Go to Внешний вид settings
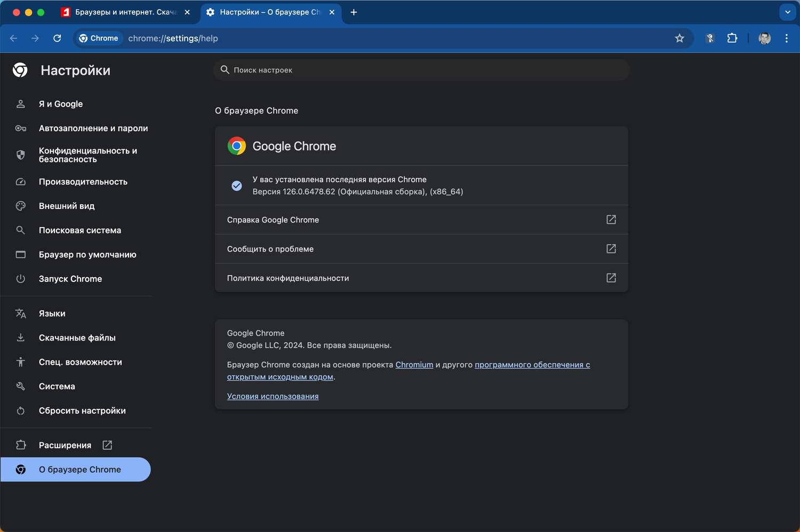Image resolution: width=800 pixels, height=532 pixels. pyautogui.click(x=66, y=206)
